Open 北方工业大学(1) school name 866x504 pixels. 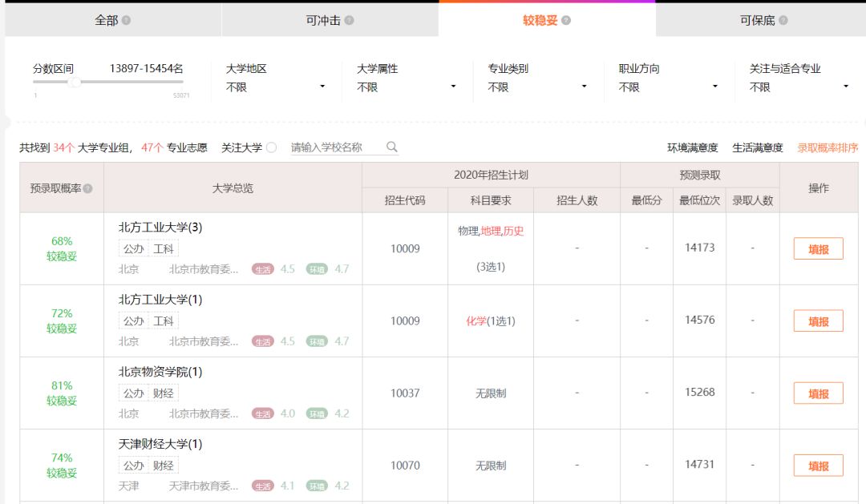point(160,300)
